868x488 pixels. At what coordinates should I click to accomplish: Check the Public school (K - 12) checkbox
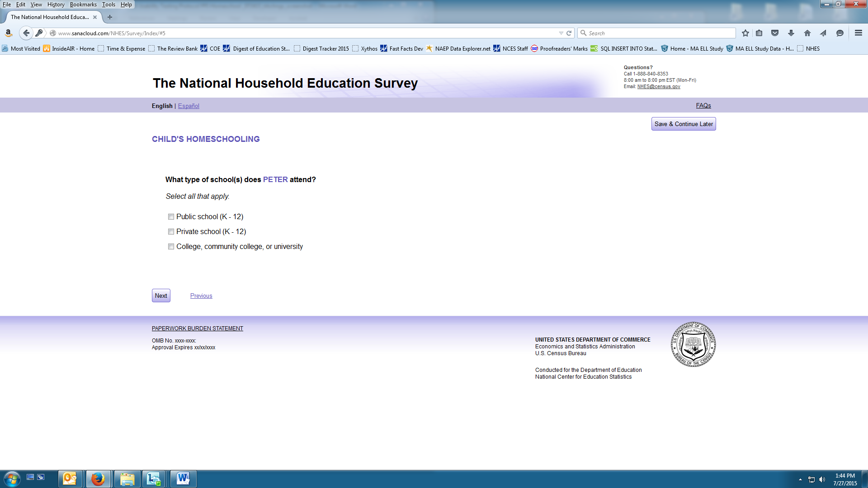tap(171, 217)
